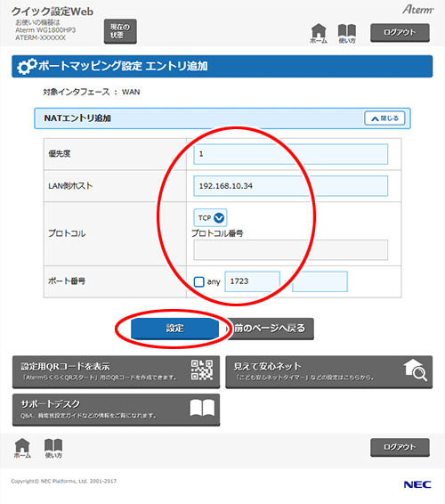Click the NATエントリ追加 section header
The height and width of the screenshot is (504, 445).
pos(222,118)
